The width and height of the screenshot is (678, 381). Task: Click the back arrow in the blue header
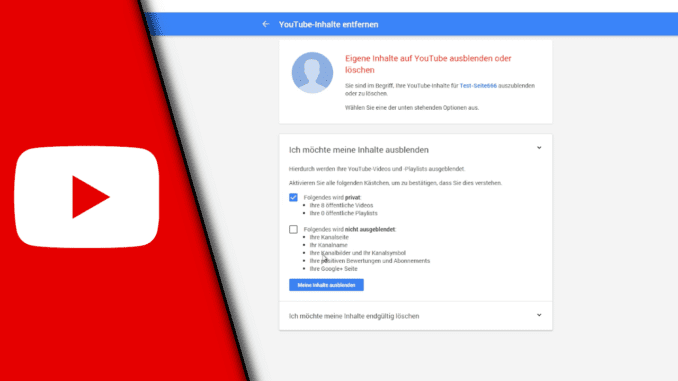click(x=265, y=24)
